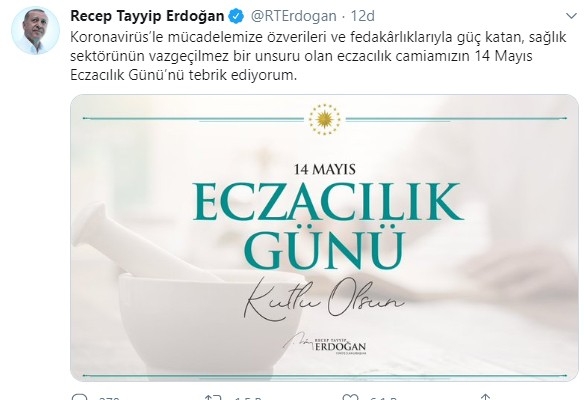Like the tweet with heart icon
The height and width of the screenshot is (400, 585).
tap(351, 397)
